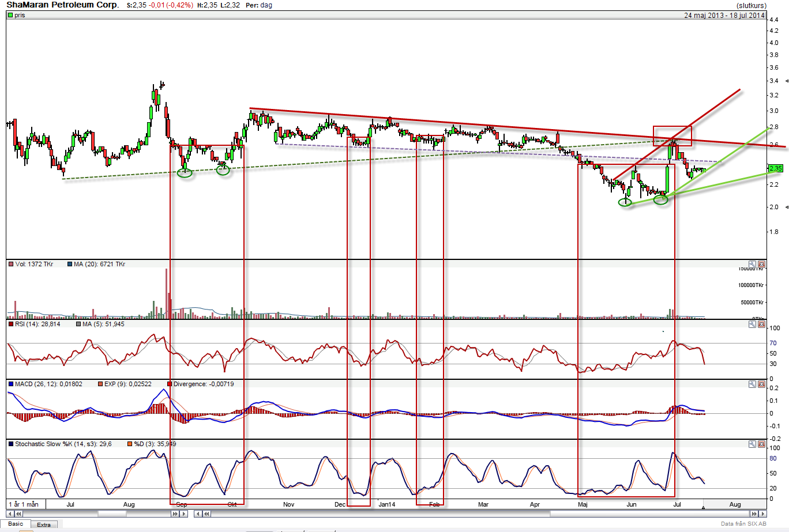Image resolution: width=789 pixels, height=532 pixels.
Task: Step the zoom scrollbar right one notch
Action: point(184,514)
